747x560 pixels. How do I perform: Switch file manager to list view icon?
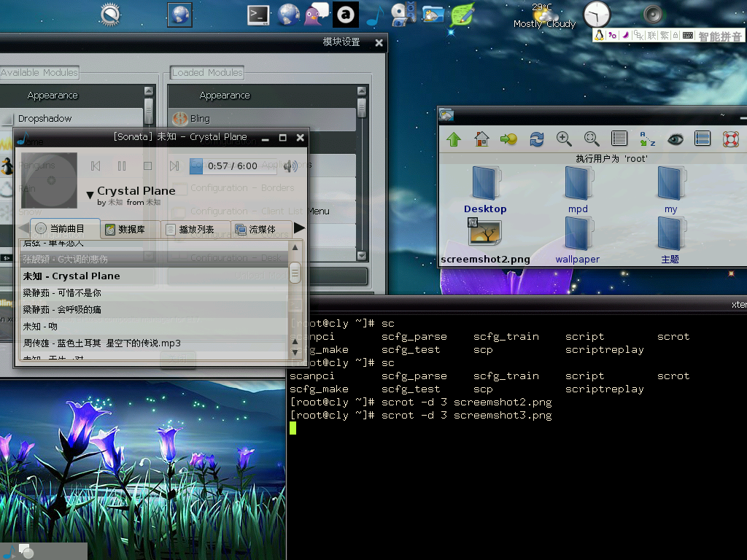coord(619,139)
